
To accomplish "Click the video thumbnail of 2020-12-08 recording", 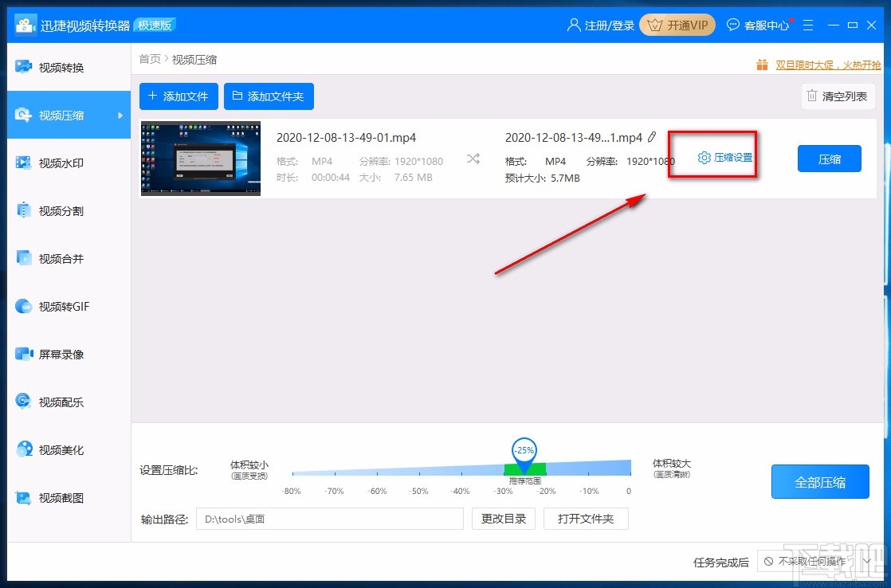I will tap(200, 158).
